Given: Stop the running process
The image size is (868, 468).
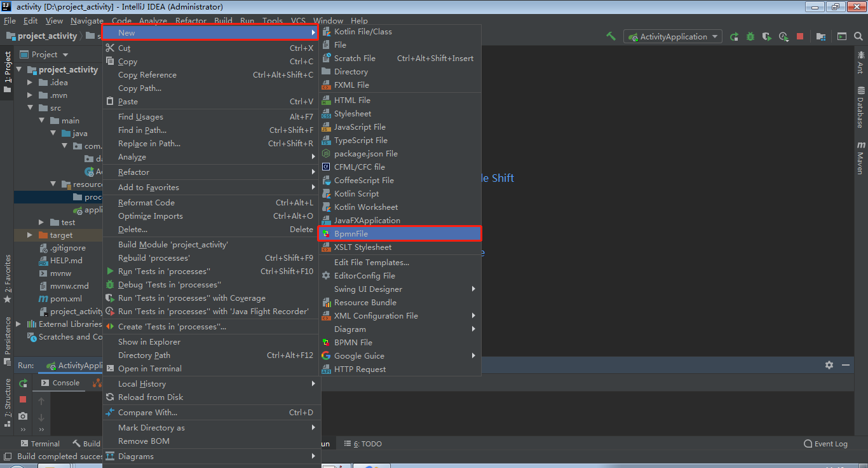Looking at the screenshot, I should point(799,36).
